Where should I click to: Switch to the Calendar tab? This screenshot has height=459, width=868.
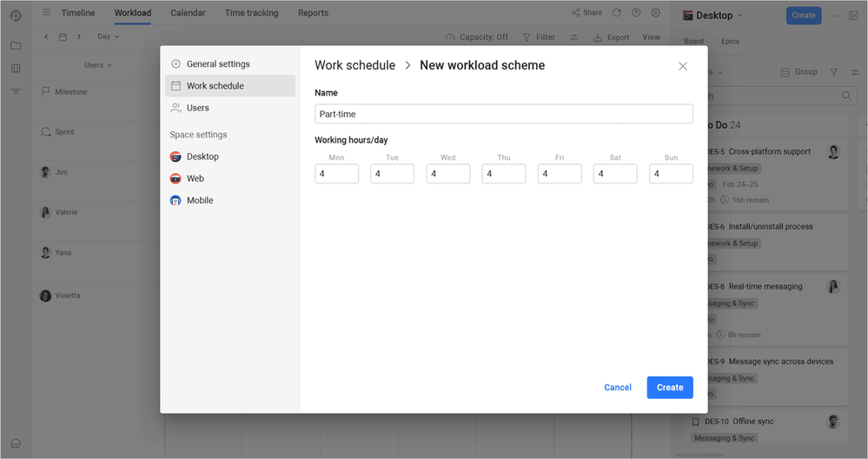[188, 13]
